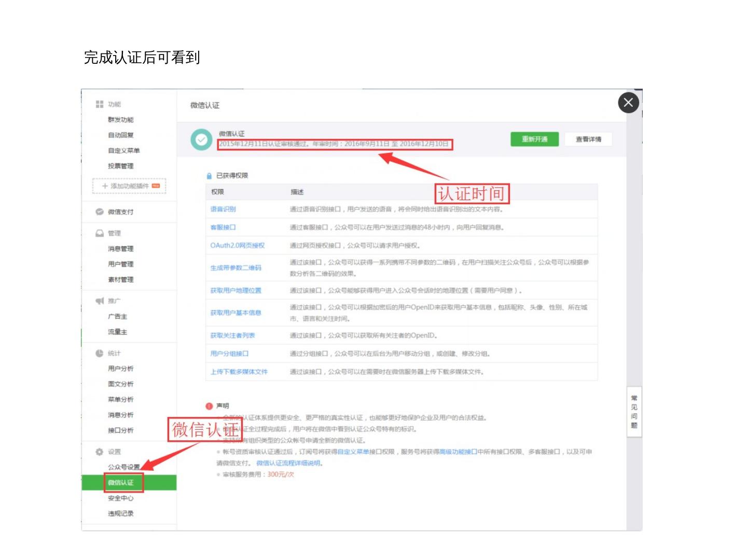Open 流量主 under 推广
This screenshot has width=747, height=560.
click(118, 332)
